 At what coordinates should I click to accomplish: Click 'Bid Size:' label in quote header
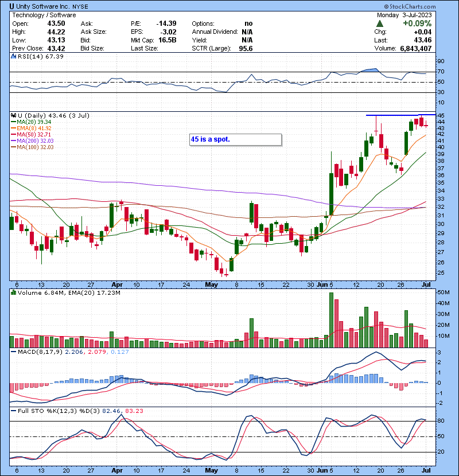[92, 48]
